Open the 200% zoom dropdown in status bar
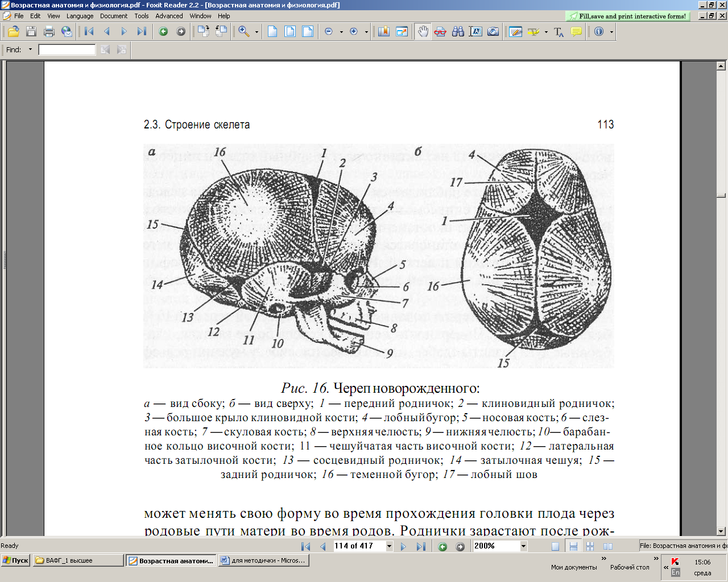728x582 pixels. (x=524, y=546)
